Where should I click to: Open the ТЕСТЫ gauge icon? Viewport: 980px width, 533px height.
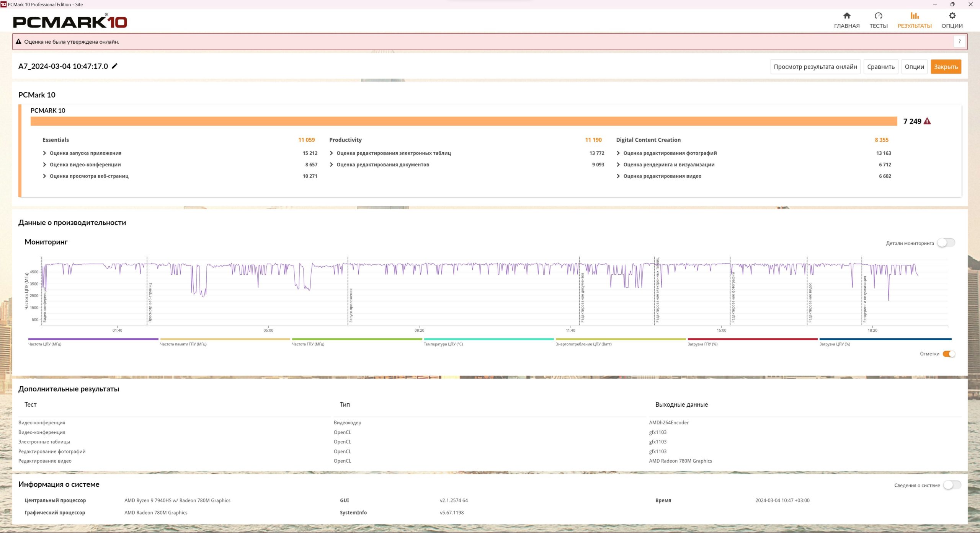pyautogui.click(x=878, y=16)
